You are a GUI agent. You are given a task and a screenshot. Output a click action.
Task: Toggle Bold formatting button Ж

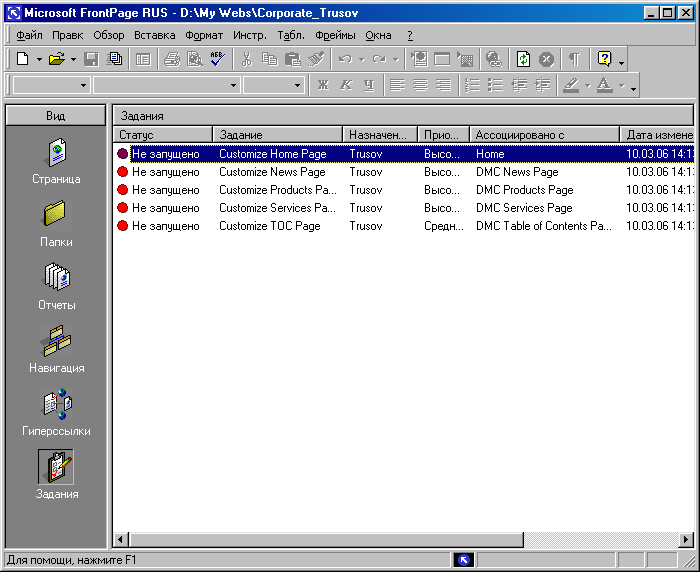tap(323, 85)
